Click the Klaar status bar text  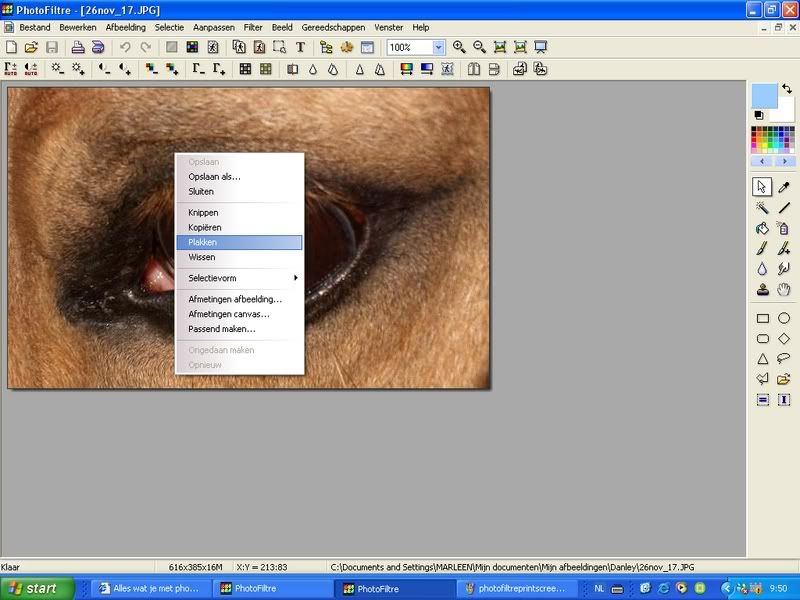tap(10, 567)
